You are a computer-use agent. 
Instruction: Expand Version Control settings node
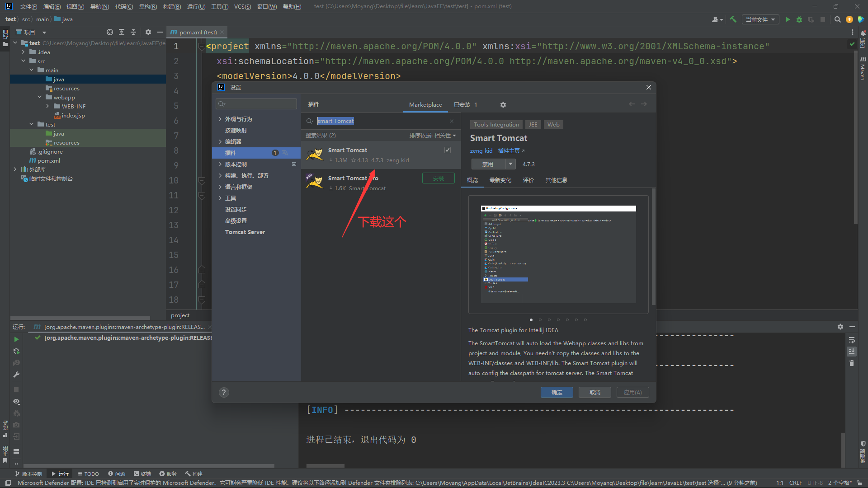[220, 164]
